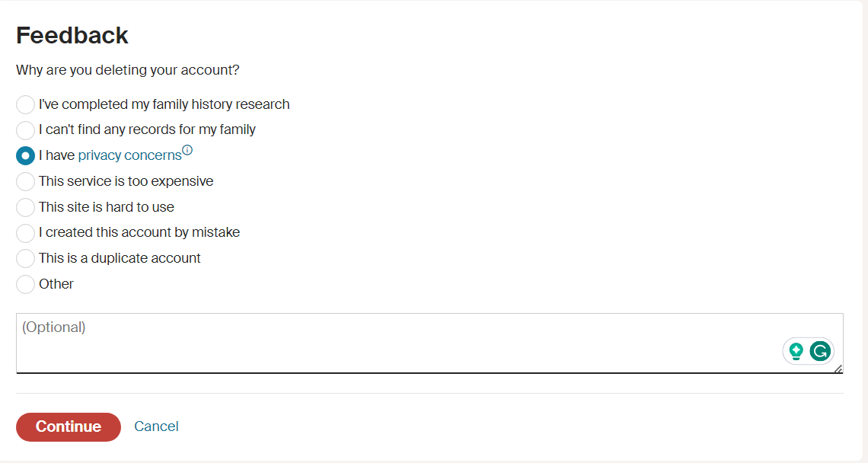
Task: Pick the "This site is hard to use" radio
Action: (25, 207)
